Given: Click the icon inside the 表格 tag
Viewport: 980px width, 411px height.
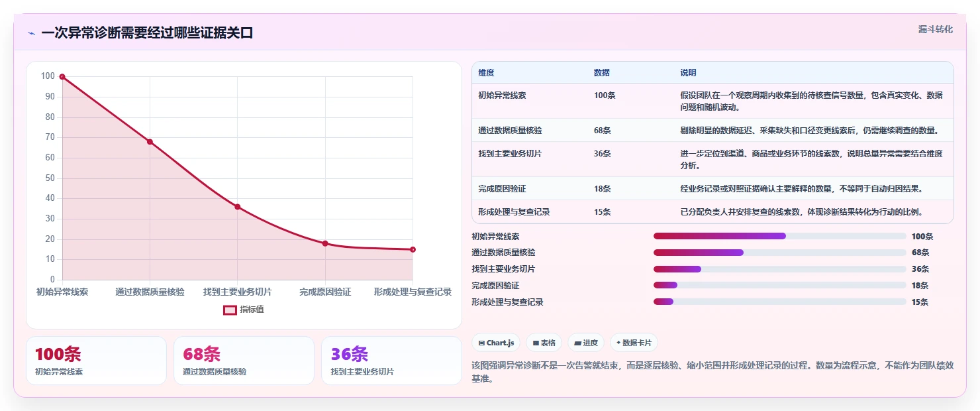Looking at the screenshot, I should [x=536, y=343].
